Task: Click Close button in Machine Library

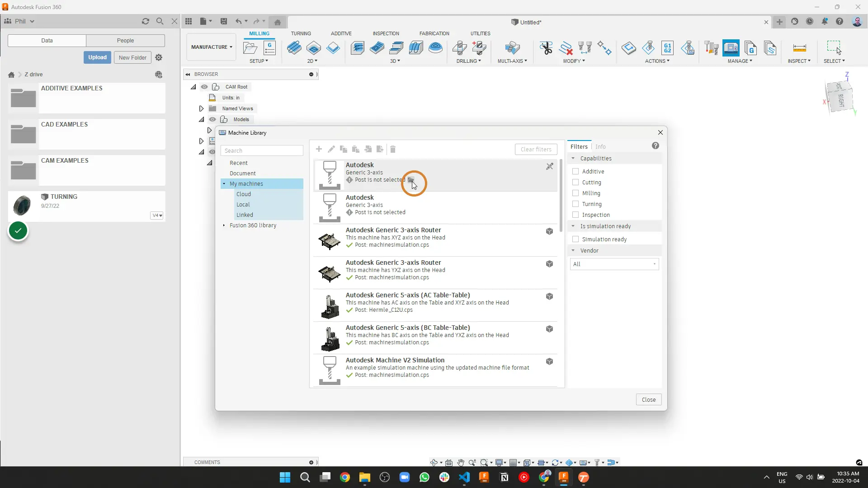Action: pos(649,399)
